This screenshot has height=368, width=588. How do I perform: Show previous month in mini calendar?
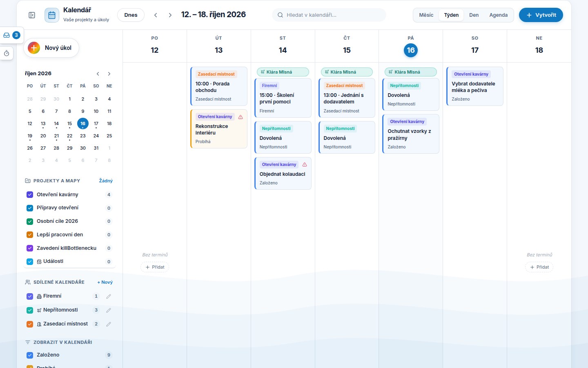click(98, 74)
